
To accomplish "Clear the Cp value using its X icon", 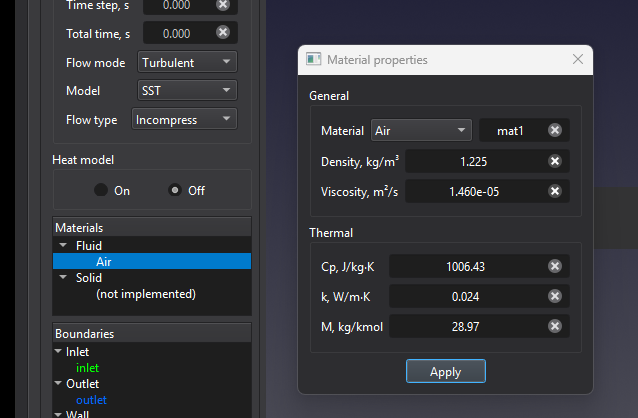I will pyautogui.click(x=554, y=266).
